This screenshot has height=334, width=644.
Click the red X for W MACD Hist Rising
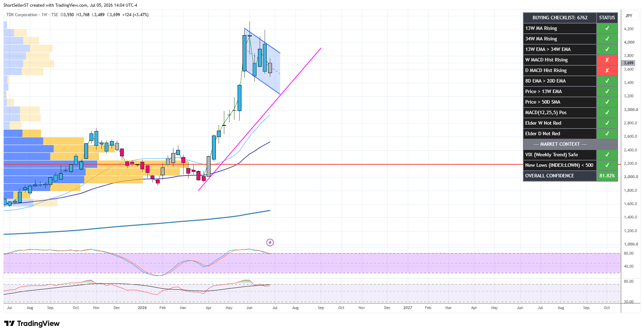coord(607,60)
